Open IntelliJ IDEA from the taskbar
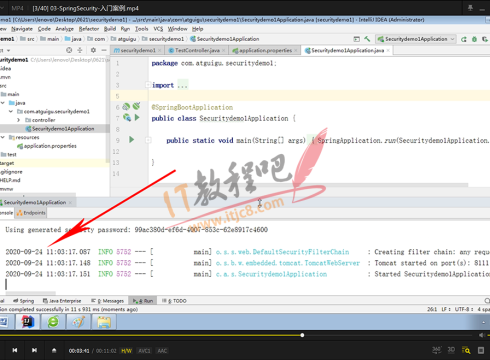490x360 pixels. (28, 322)
